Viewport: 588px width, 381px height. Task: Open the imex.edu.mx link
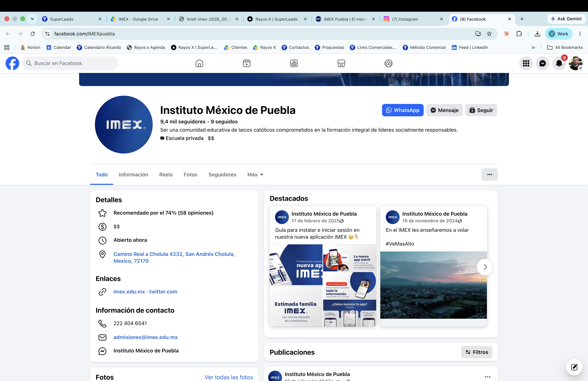[129, 292]
